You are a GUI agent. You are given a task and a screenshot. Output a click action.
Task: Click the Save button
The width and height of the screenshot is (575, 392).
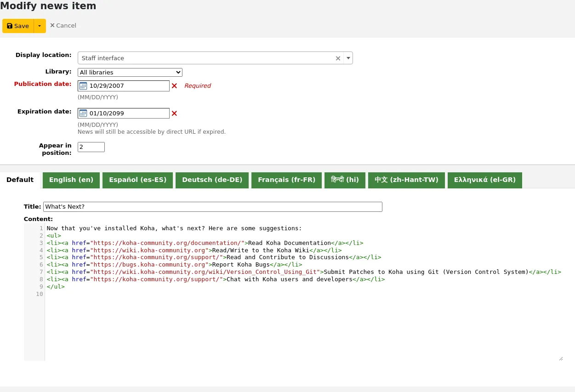tap(18, 26)
